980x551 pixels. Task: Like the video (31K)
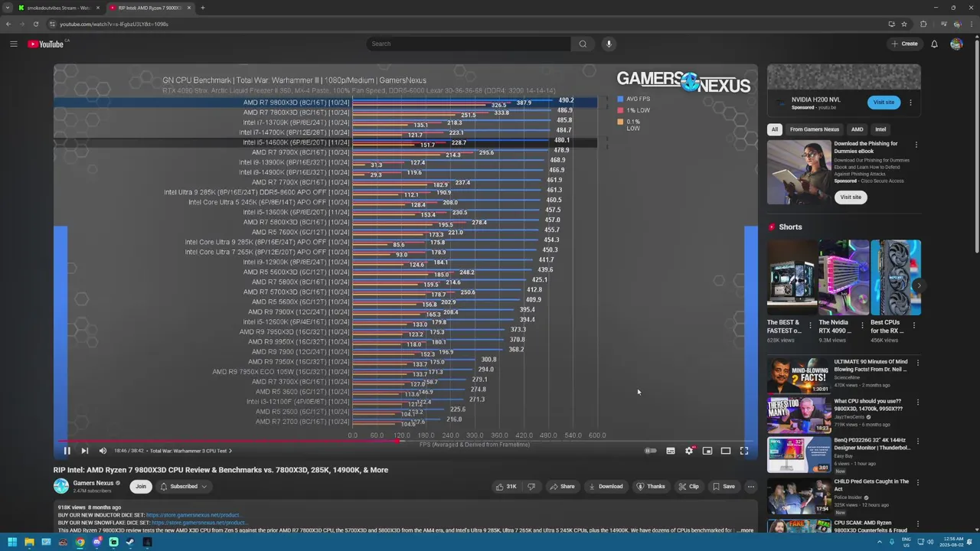click(x=506, y=487)
